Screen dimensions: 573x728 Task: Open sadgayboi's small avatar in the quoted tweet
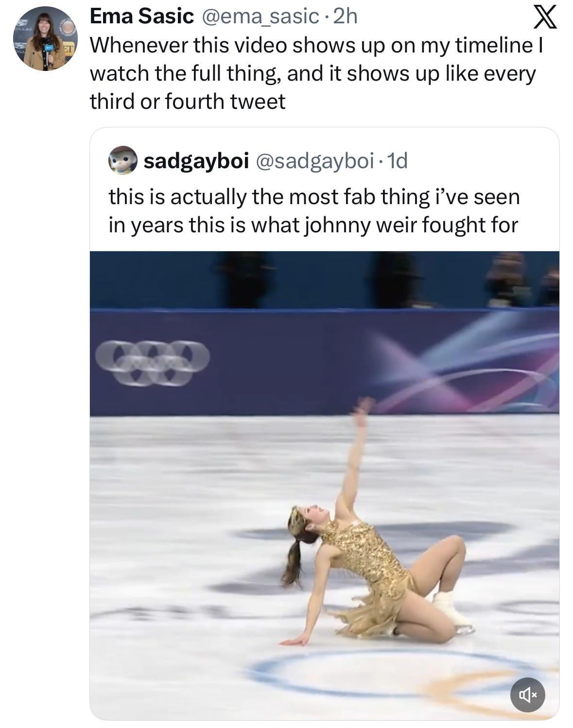tap(122, 160)
